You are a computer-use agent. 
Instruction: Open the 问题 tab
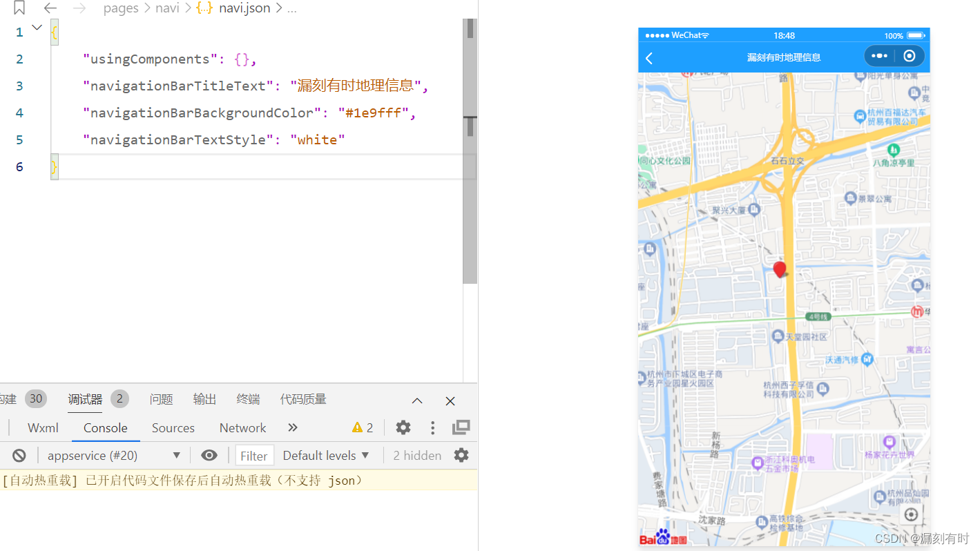[162, 399]
